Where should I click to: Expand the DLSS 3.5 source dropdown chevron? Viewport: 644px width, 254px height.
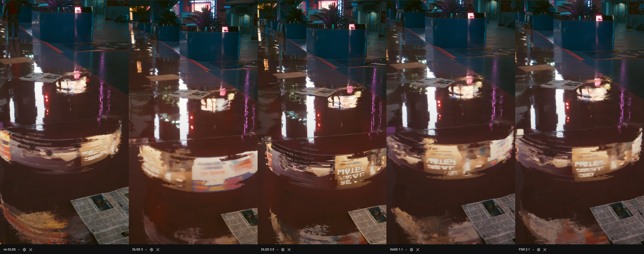tap(277, 249)
